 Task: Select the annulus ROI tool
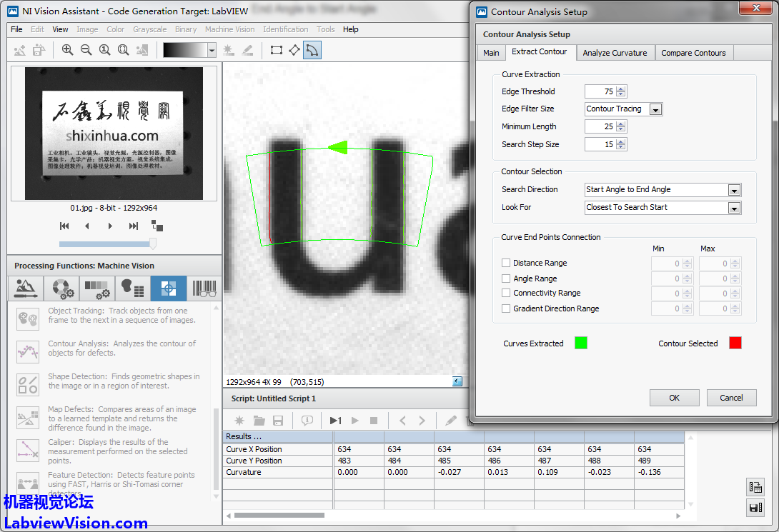tap(312, 50)
